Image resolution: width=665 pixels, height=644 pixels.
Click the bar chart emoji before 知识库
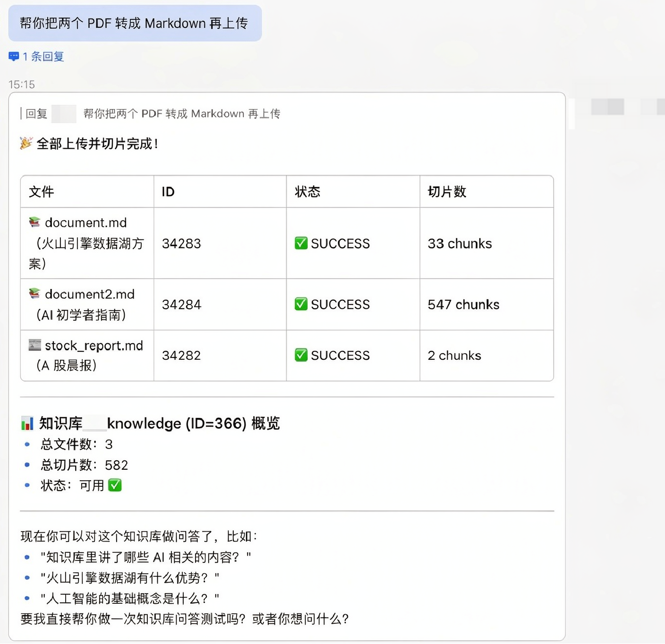27,423
